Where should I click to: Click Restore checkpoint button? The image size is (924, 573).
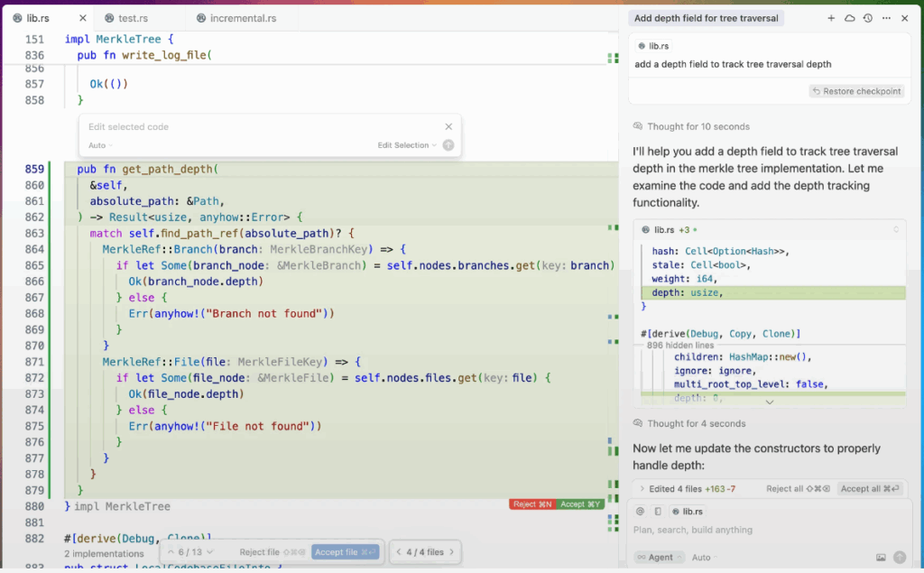pyautogui.click(x=856, y=91)
